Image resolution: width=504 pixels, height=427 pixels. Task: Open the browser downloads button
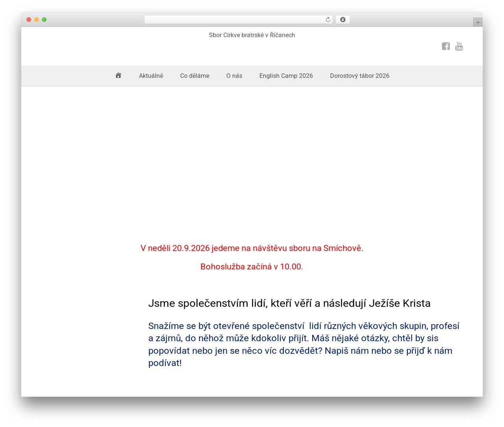343,20
